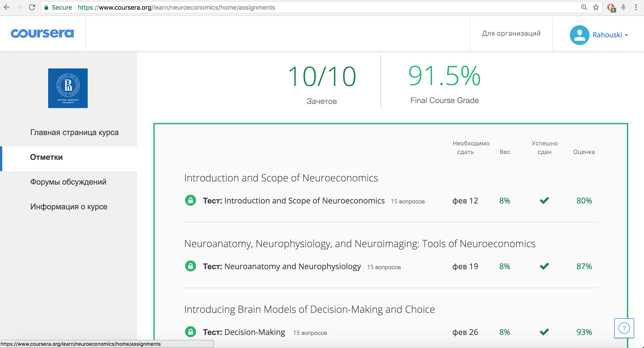Open the help question mark button
The image size is (644, 348).
point(624,328)
